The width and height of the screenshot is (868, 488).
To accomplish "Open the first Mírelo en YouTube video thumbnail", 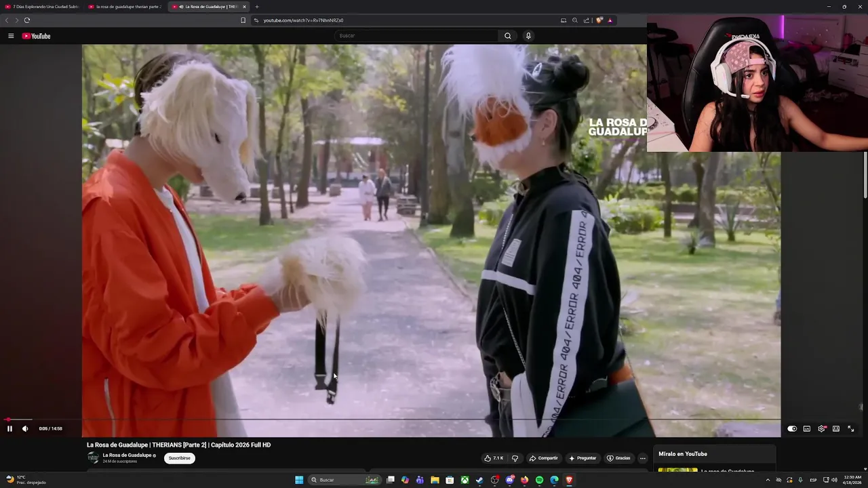I will click(x=677, y=471).
